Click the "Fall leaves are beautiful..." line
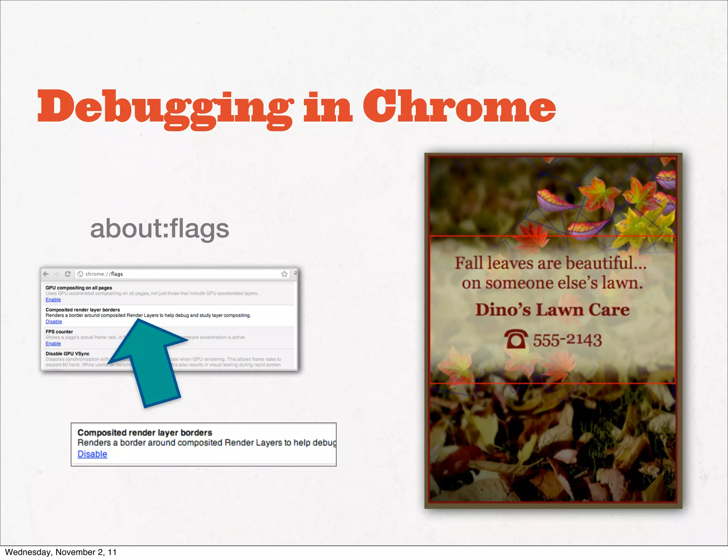The height and width of the screenshot is (560, 728). click(551, 263)
